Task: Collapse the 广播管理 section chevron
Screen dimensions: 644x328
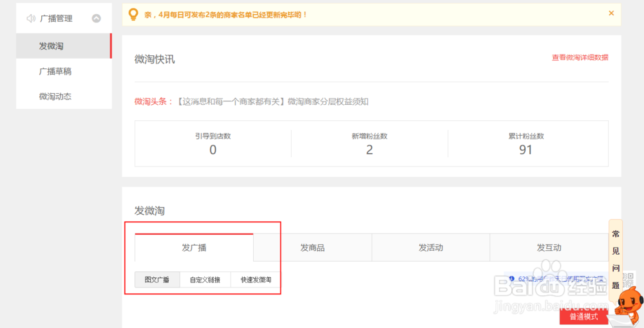Action: [96, 19]
